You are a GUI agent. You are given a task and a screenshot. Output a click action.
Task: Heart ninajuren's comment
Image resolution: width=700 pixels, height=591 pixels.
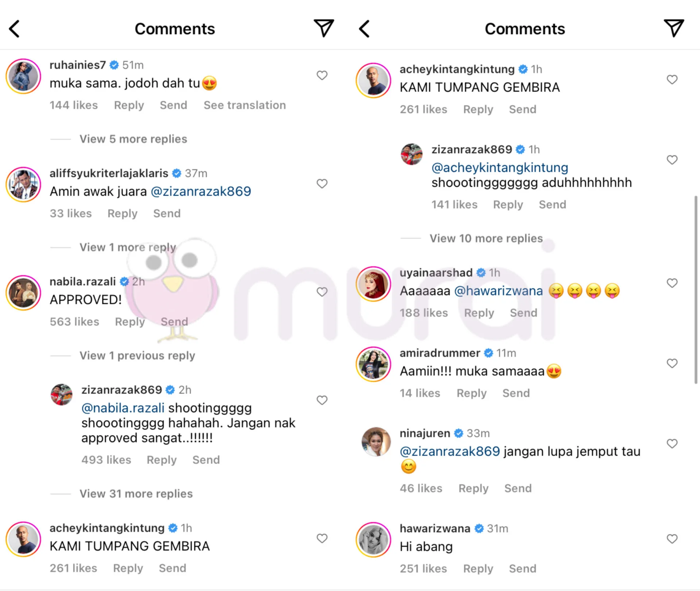click(672, 443)
